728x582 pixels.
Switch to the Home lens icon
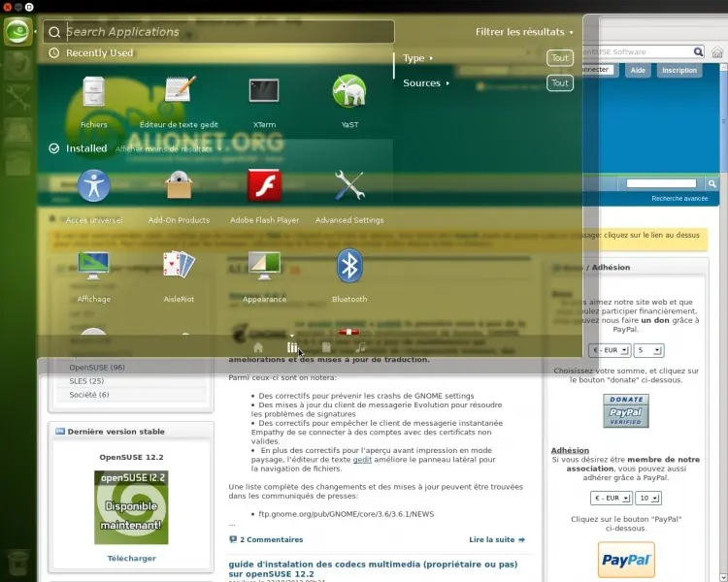pyautogui.click(x=258, y=347)
